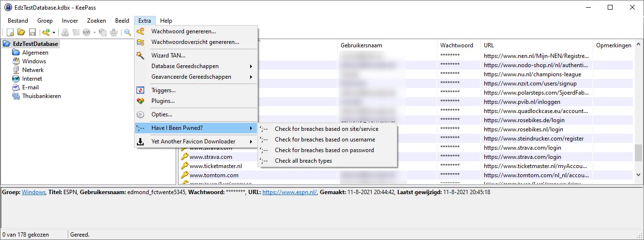Select the Wizard TAN... menu entry

tap(196, 56)
